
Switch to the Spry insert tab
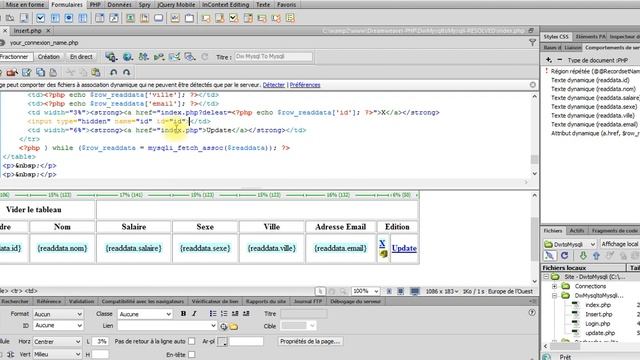pyautogui.click(x=144, y=4)
